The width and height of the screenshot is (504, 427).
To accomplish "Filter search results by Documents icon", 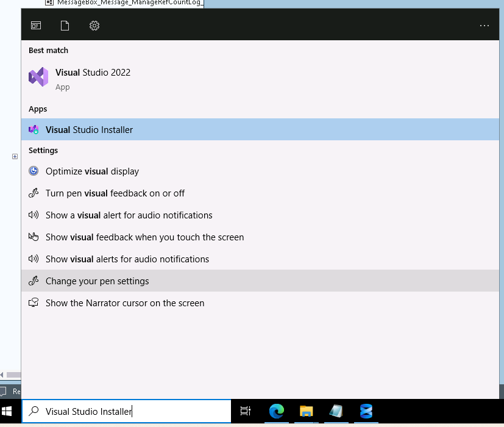I will 65,26.
